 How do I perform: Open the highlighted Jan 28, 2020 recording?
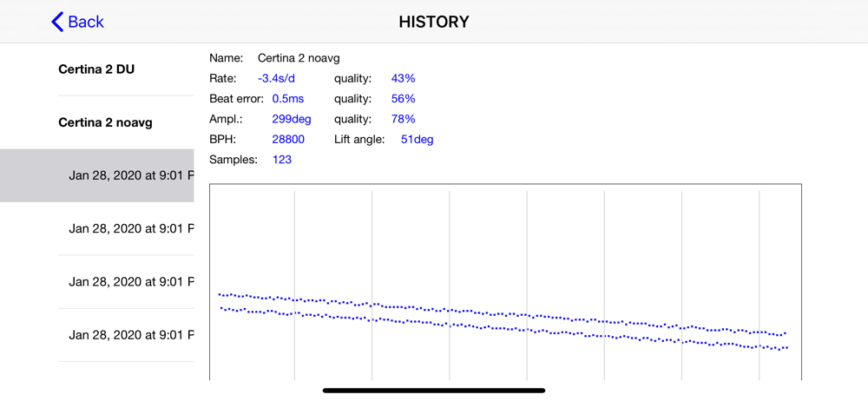point(97,175)
